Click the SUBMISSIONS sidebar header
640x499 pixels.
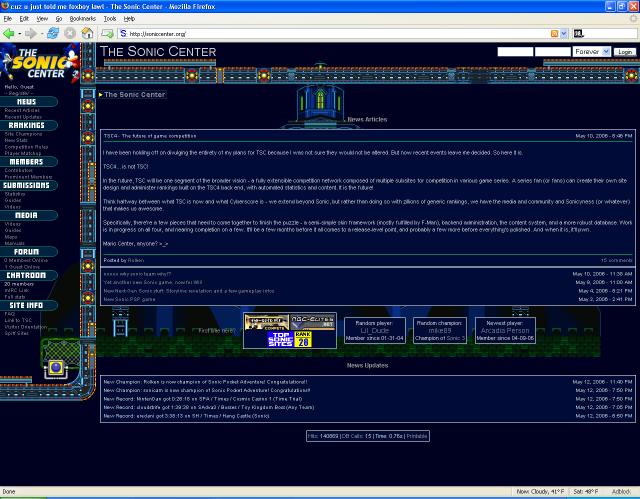(27, 185)
